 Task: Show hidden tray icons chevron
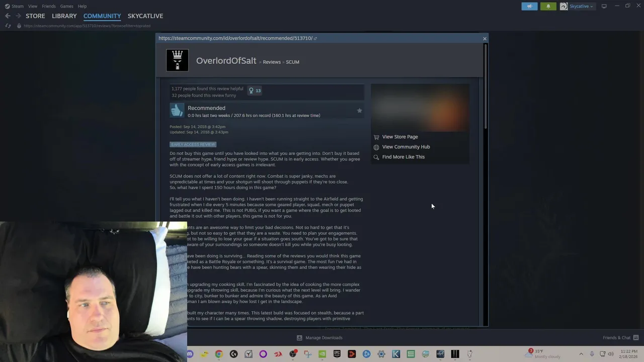click(581, 354)
